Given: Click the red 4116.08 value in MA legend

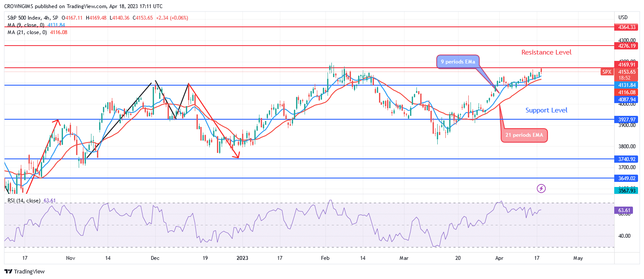Looking at the screenshot, I should [x=60, y=32].
